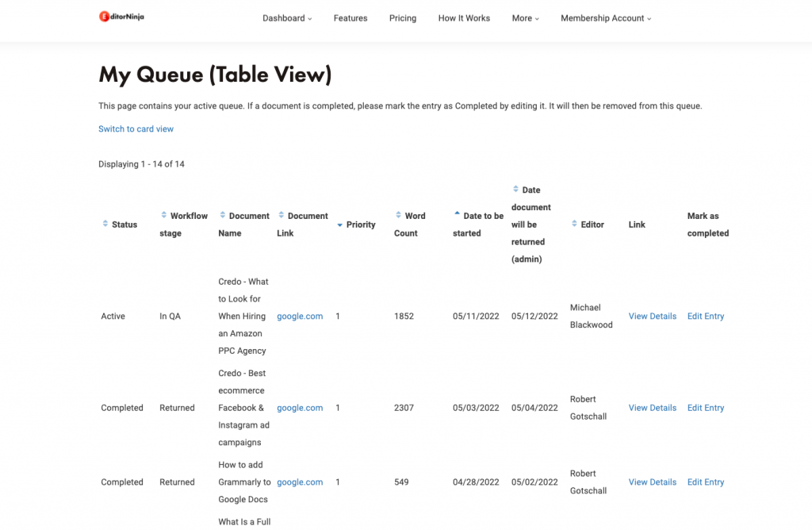Image resolution: width=812 pixels, height=530 pixels.
Task: Sort by Document Name arrows icon
Action: [222, 215]
